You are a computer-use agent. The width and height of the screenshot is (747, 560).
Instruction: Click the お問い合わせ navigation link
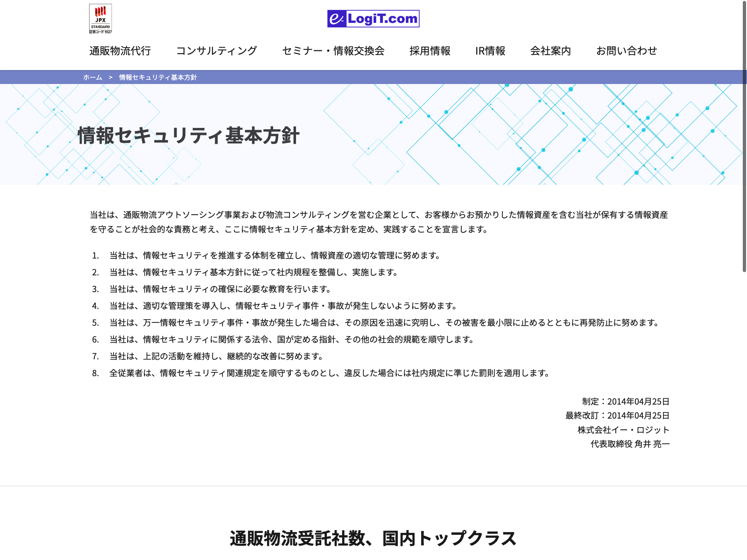[626, 51]
